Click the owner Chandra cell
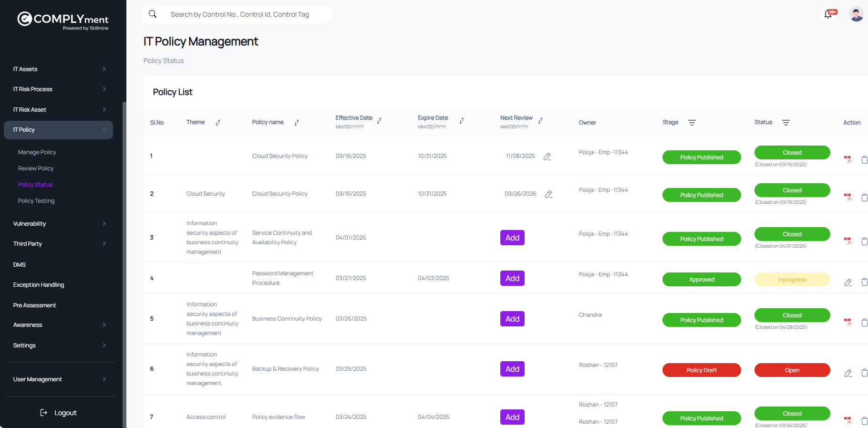Screen dimensions: 868x428 coord(590,315)
